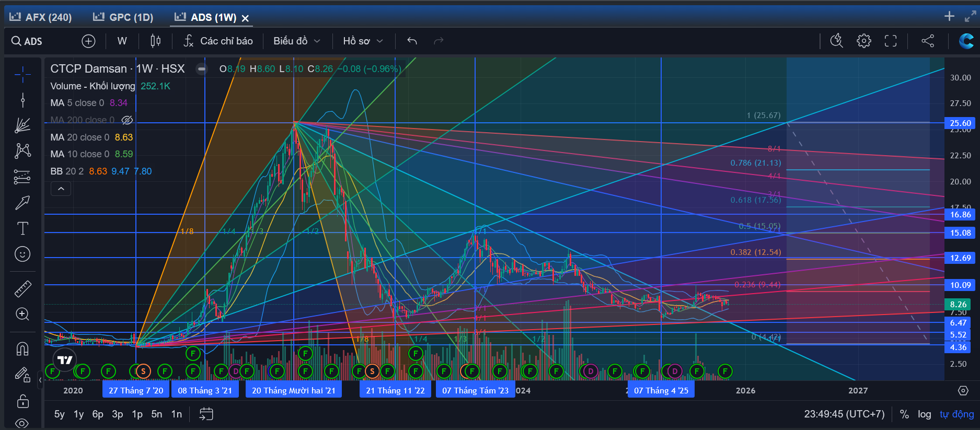The image size is (980, 430).
Task: Select the MA 5 close indicator legend
Action: 89,103
